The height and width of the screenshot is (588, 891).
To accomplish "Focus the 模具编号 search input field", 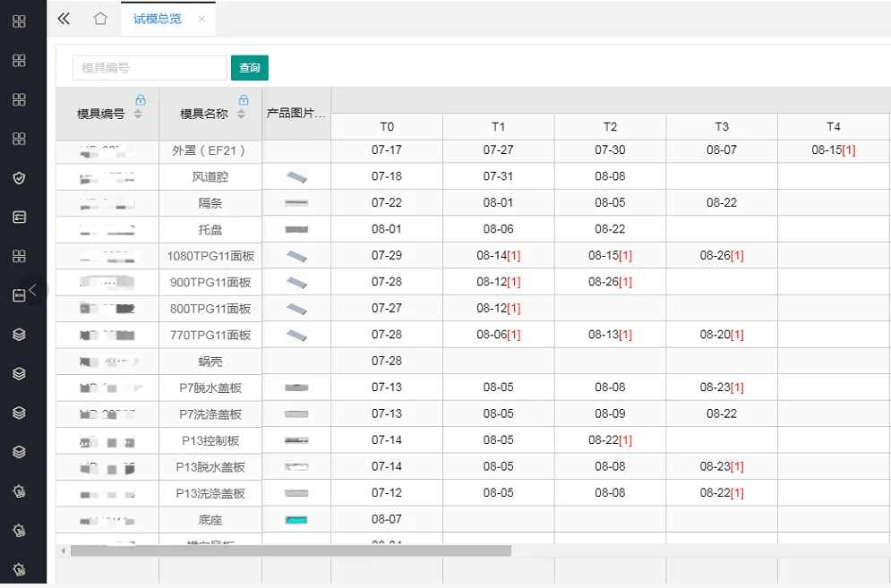I will 150,68.
